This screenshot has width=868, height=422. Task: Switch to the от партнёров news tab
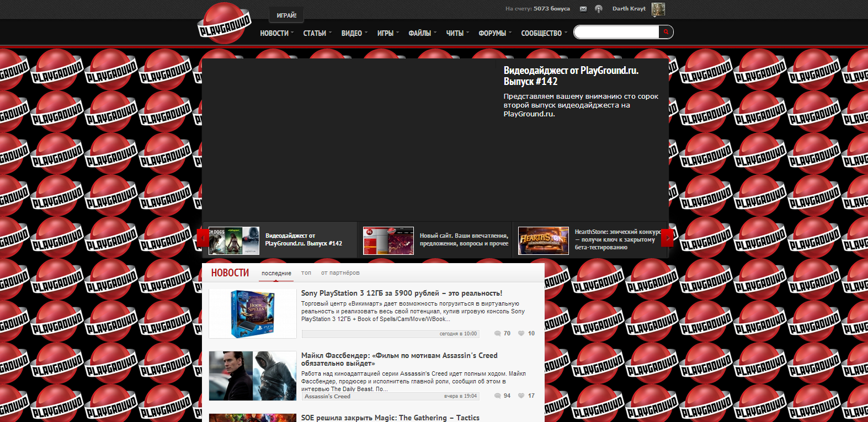(x=340, y=273)
